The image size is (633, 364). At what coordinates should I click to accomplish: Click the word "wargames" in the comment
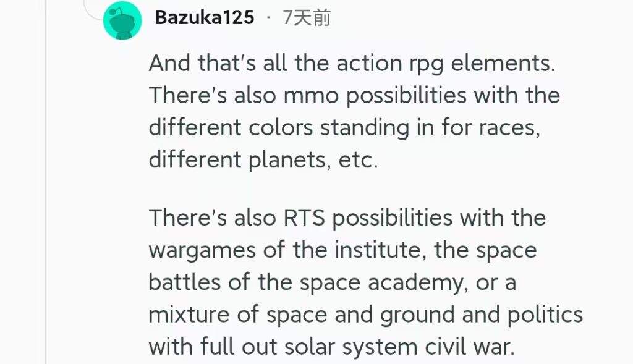tap(202, 251)
